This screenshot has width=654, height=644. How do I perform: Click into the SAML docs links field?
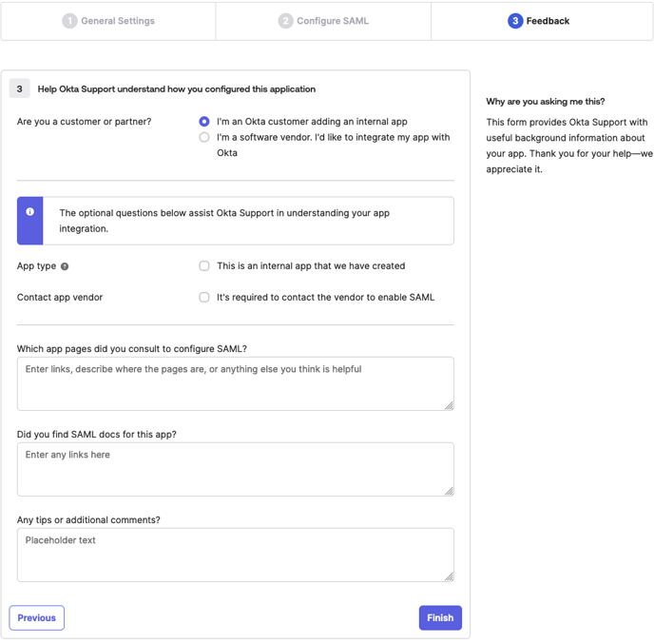point(235,469)
